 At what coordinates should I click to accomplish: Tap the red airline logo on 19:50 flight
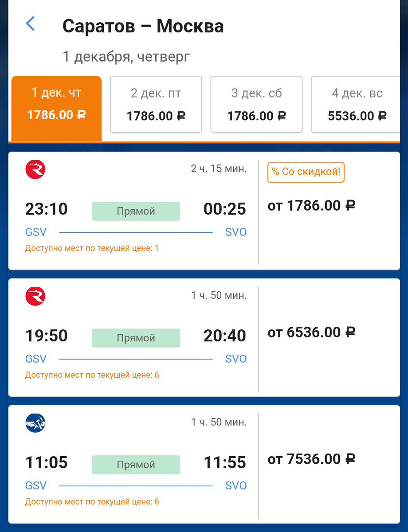click(x=35, y=296)
